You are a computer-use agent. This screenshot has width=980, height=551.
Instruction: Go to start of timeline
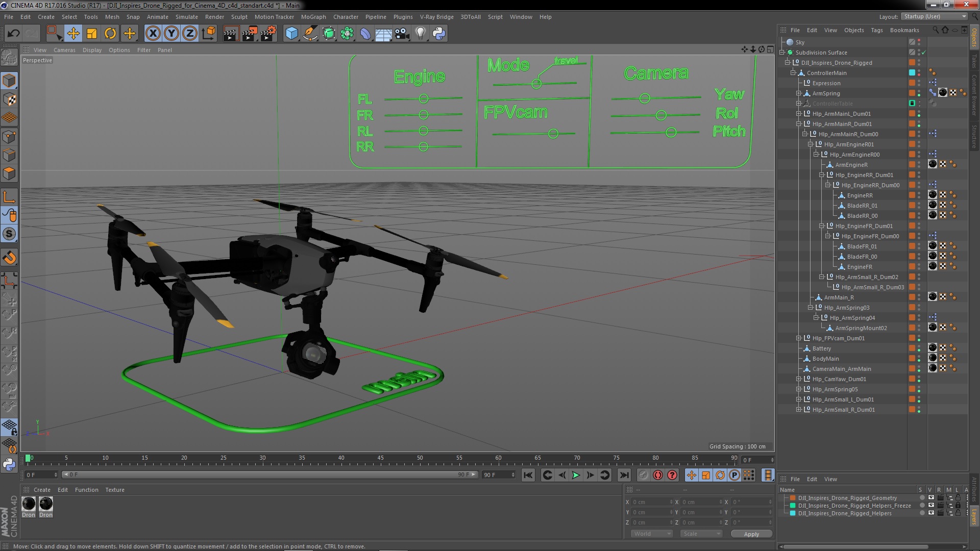click(x=528, y=475)
